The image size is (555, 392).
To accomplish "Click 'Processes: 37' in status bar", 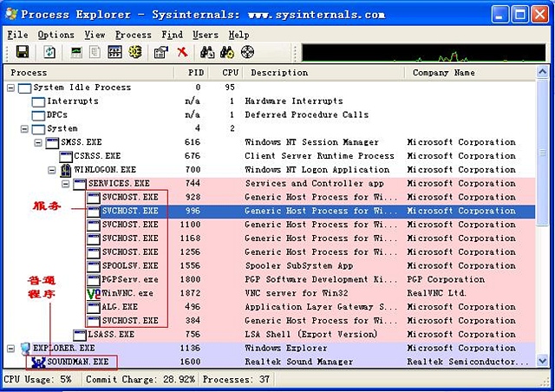I will tap(236, 380).
